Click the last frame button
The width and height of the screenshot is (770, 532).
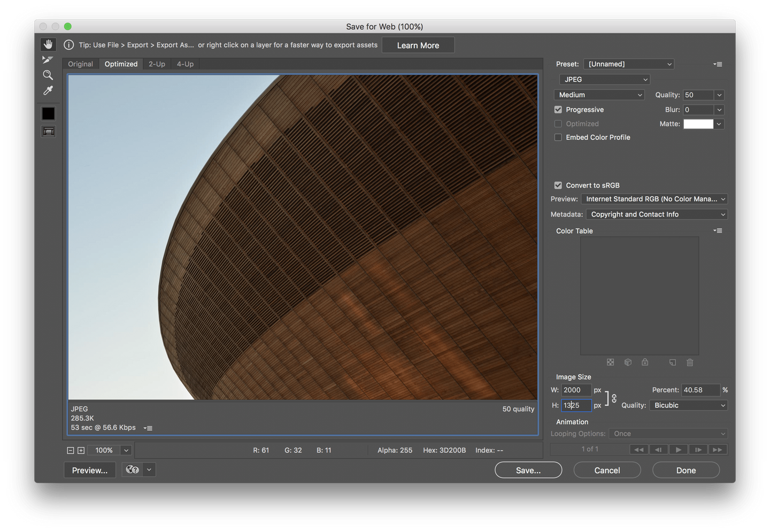click(718, 450)
